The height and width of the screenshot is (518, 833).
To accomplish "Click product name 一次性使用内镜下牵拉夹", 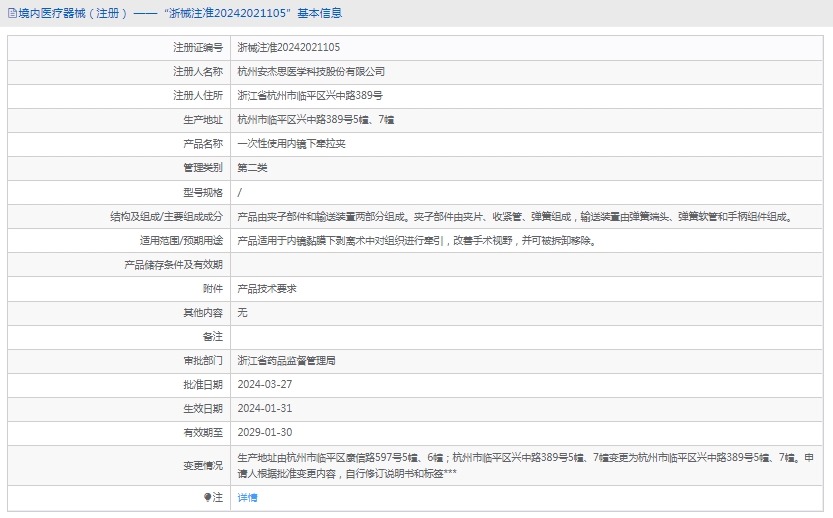I will [291, 144].
